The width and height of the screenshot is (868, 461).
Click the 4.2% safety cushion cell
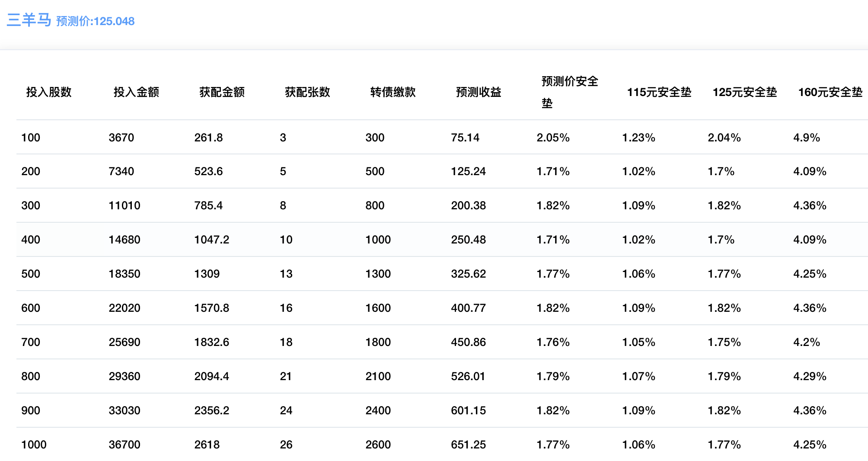coord(807,342)
